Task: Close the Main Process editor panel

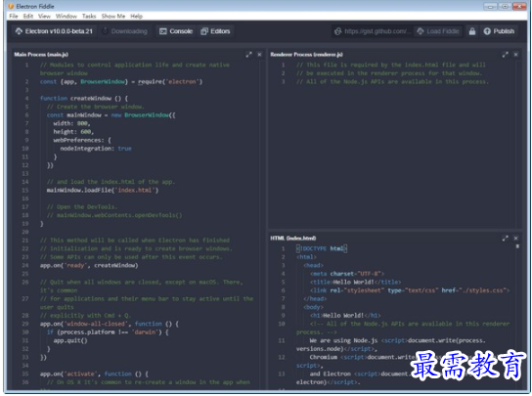Action: (x=259, y=55)
